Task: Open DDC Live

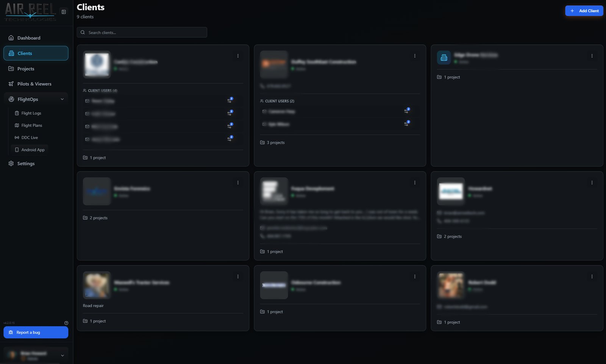Action: pyautogui.click(x=30, y=138)
